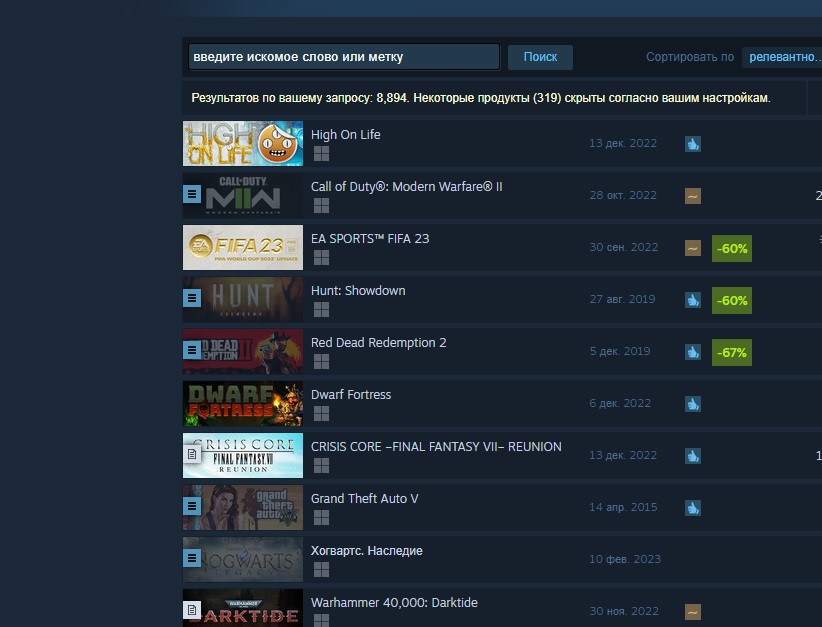Click the wishlist marker on Grand Theft Auto V thumbnail

point(192,506)
